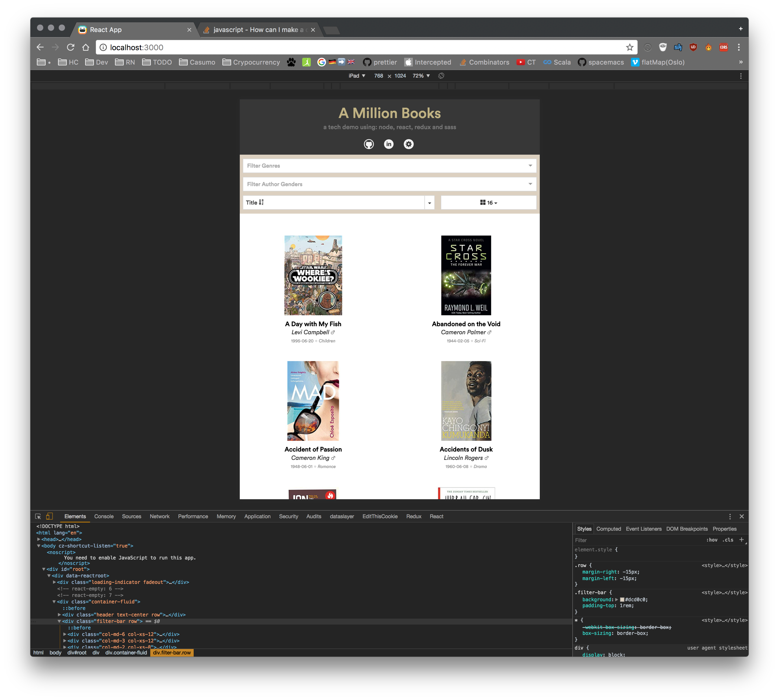Open the 72% zoom dropdown

[x=422, y=76]
